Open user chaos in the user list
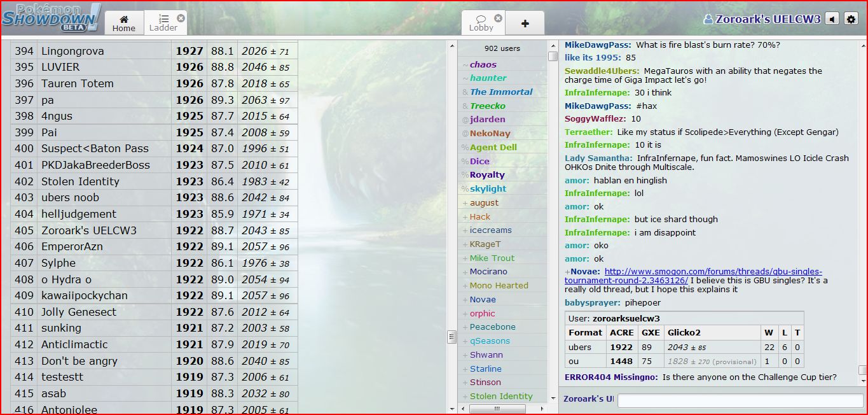 [483, 64]
